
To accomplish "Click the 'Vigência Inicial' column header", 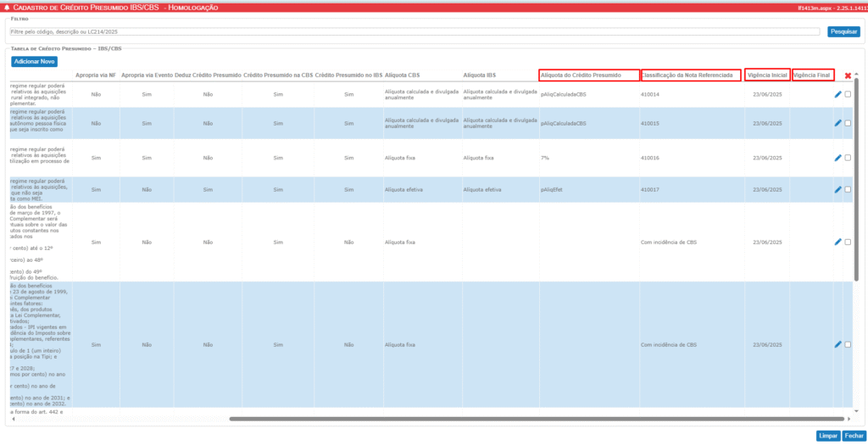I will tap(767, 75).
